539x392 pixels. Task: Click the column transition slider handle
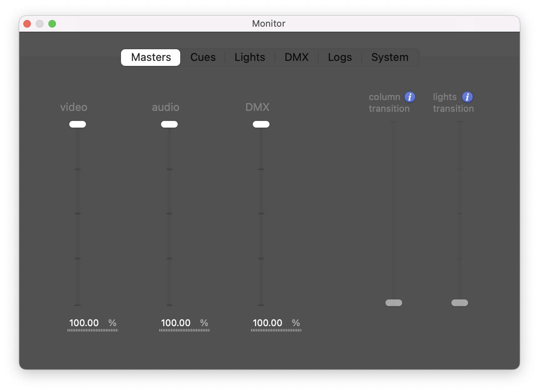394,303
